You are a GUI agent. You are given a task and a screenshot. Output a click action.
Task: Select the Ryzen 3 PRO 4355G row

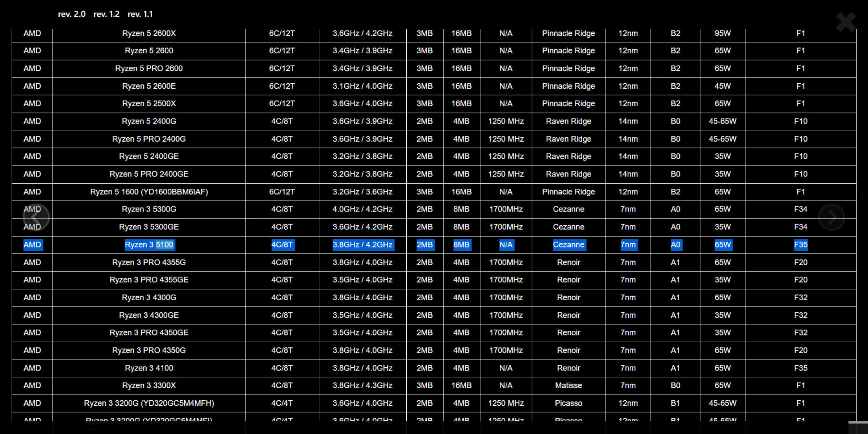(149, 263)
